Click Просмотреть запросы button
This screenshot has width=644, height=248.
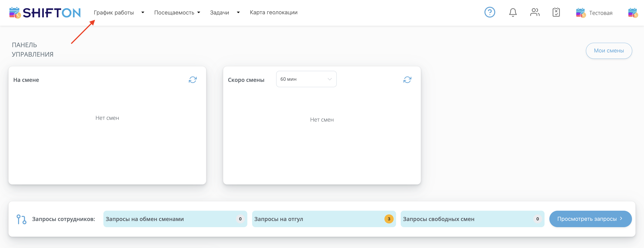[x=590, y=219]
